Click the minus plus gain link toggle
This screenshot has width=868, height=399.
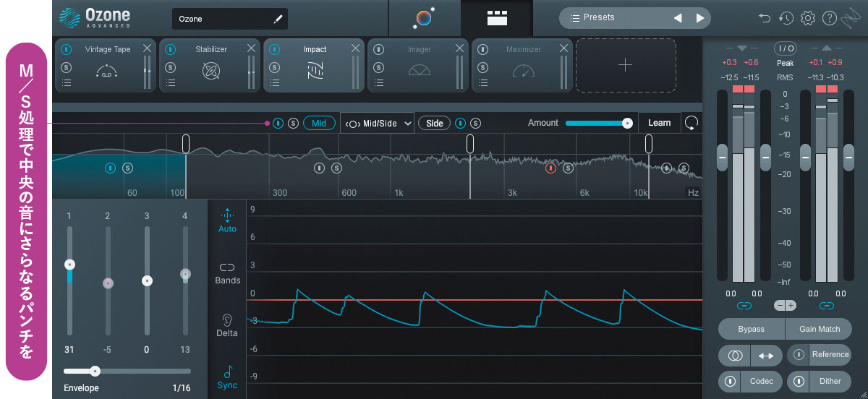785,306
